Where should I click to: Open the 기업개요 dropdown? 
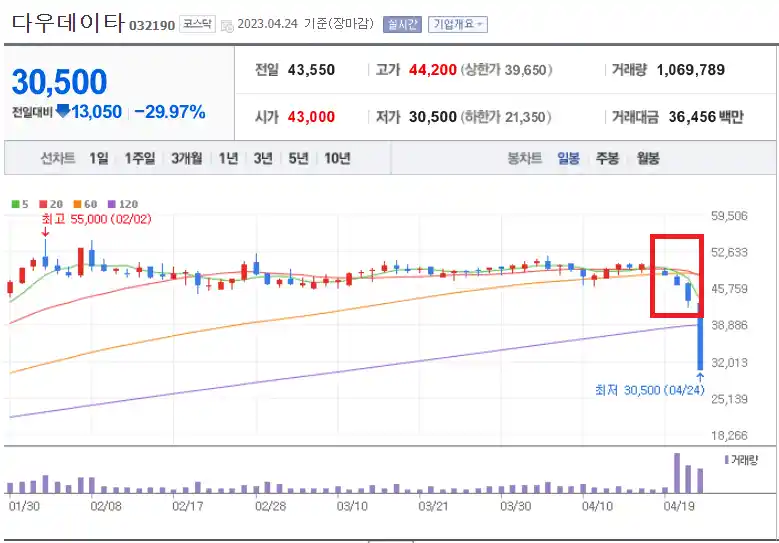[458, 24]
